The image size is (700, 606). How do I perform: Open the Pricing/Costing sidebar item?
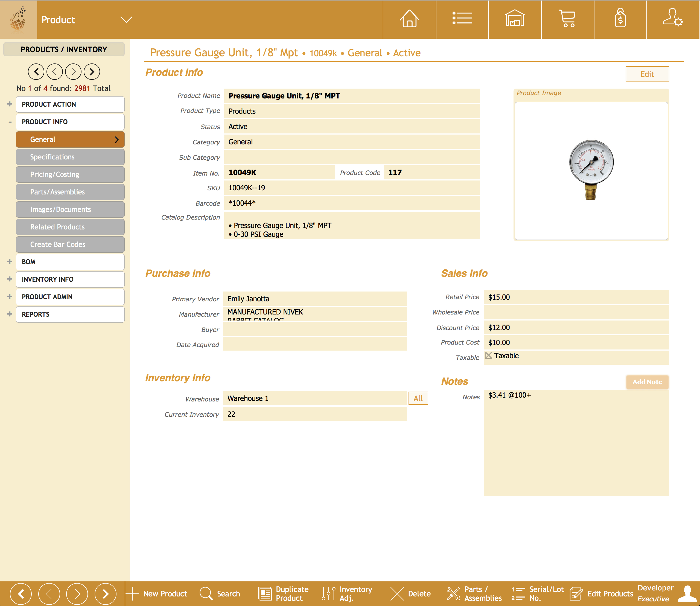70,174
